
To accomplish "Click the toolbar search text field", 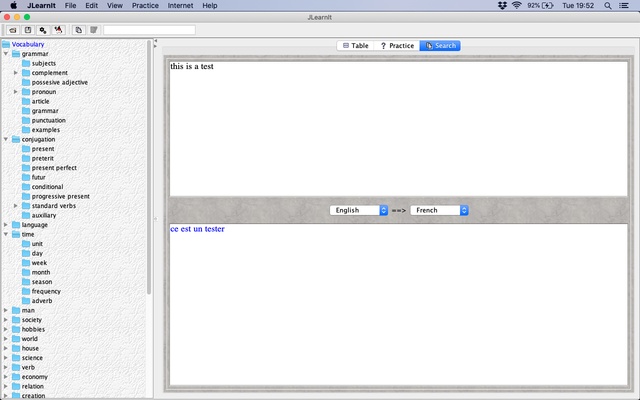I will [149, 30].
